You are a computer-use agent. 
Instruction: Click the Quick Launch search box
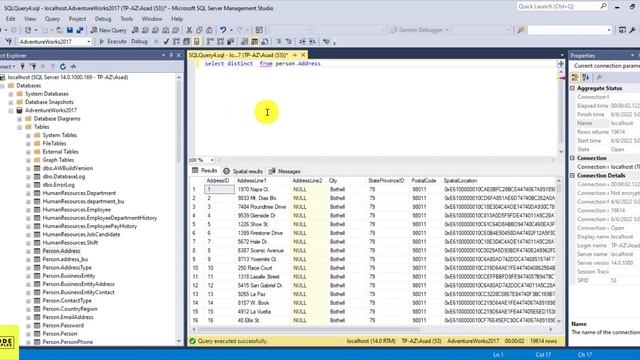click(562, 6)
